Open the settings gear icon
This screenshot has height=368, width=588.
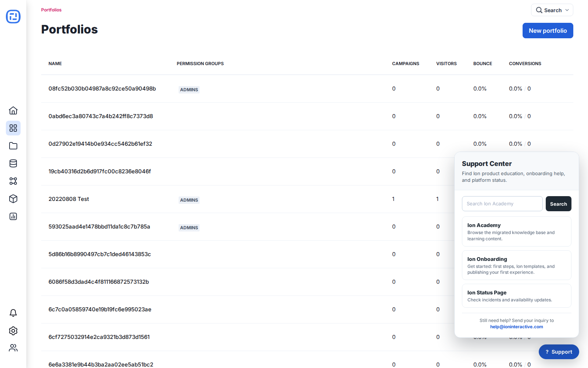(13, 330)
